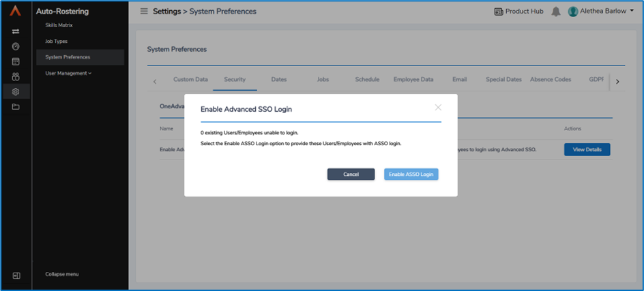Switch to the Absence Codes tab
644x291 pixels.
tap(551, 80)
